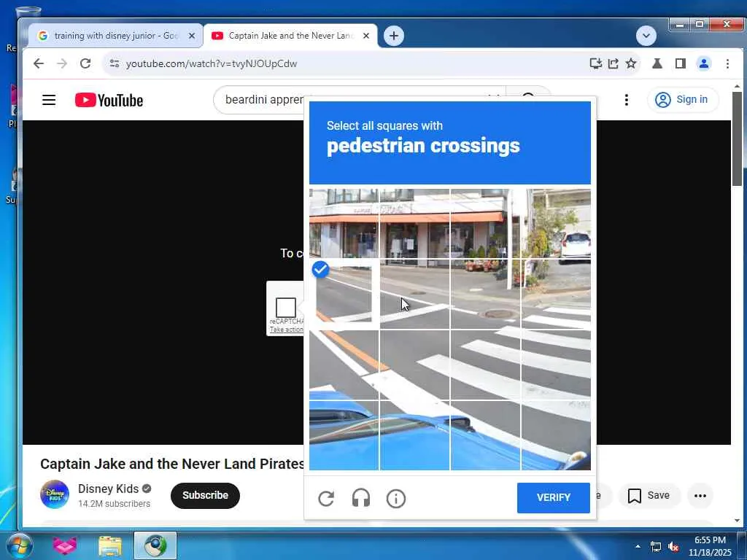747x560 pixels.
Task: Click the VERIFY button
Action: click(x=553, y=497)
